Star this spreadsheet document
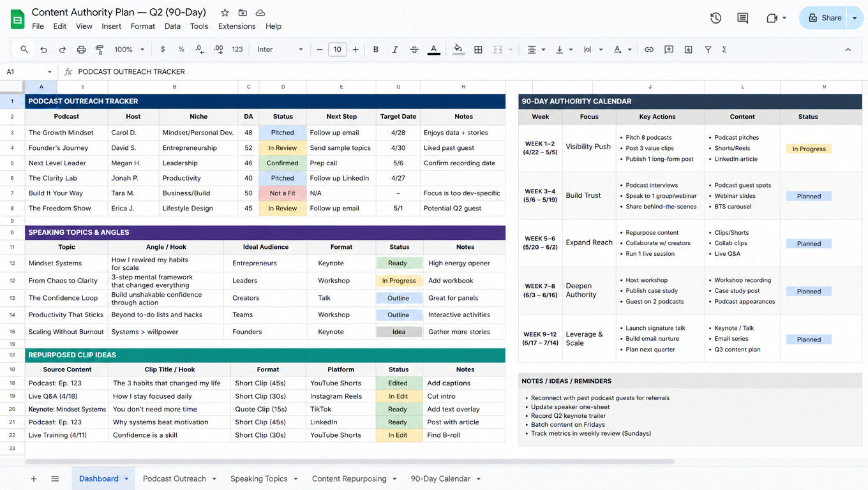Viewport: 868px width, 490px height. (x=225, y=13)
